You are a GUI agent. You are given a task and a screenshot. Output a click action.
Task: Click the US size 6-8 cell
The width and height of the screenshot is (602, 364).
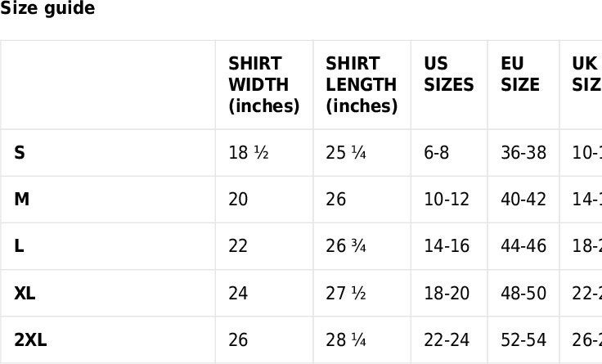(449, 153)
